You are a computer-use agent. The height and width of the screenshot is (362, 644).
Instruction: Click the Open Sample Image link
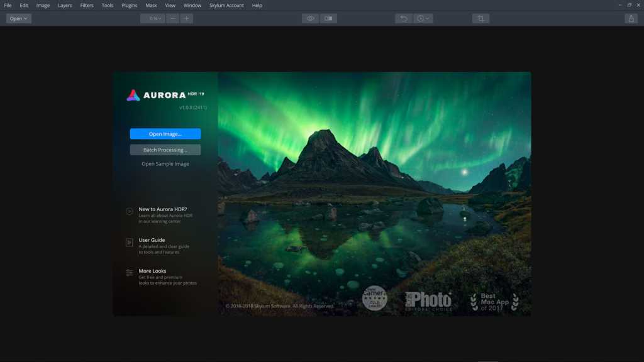coord(165,164)
